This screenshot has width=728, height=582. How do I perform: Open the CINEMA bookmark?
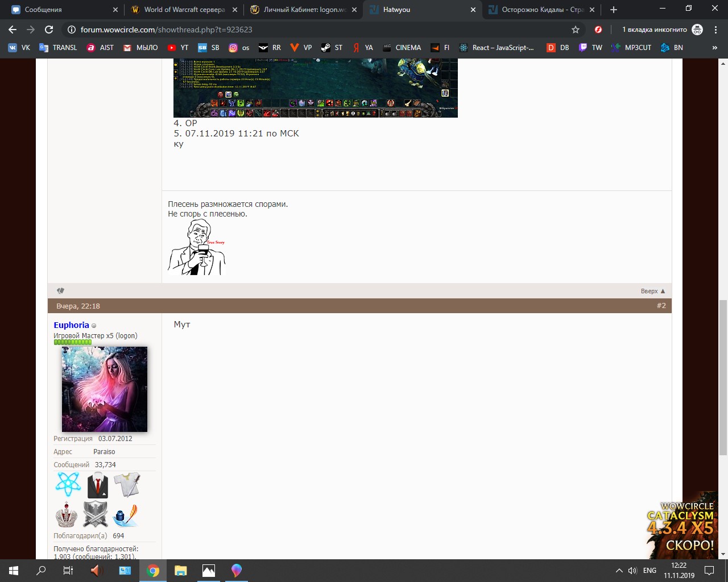pyautogui.click(x=402, y=48)
